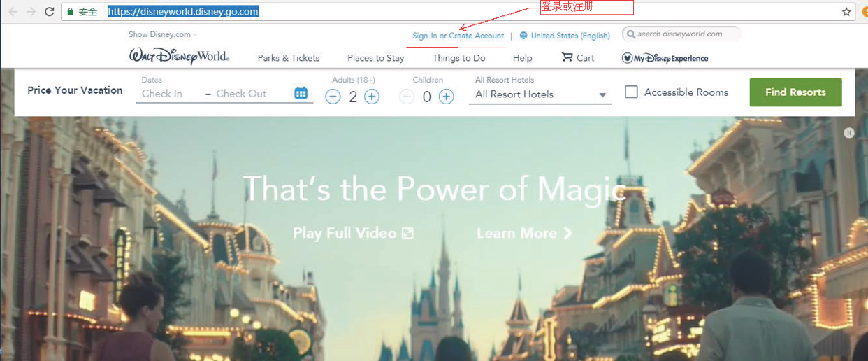This screenshot has height=361, width=868.
Task: Open the calendar date picker icon
Action: [301, 93]
